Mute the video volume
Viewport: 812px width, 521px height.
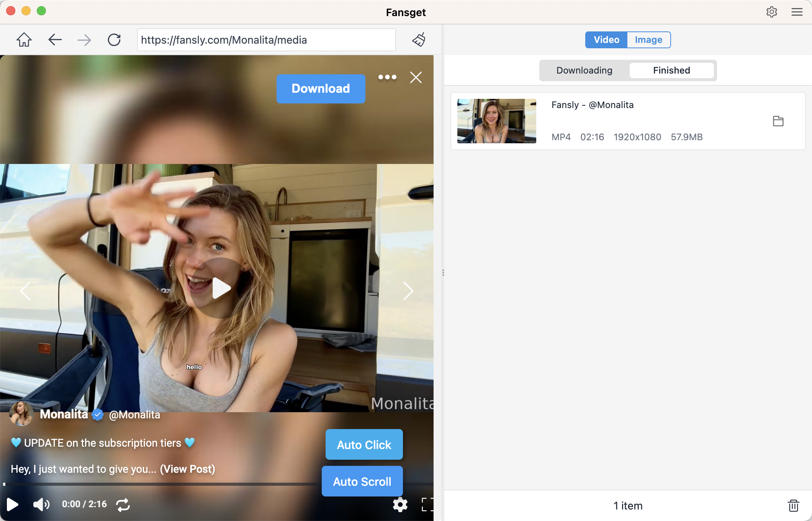tap(41, 505)
